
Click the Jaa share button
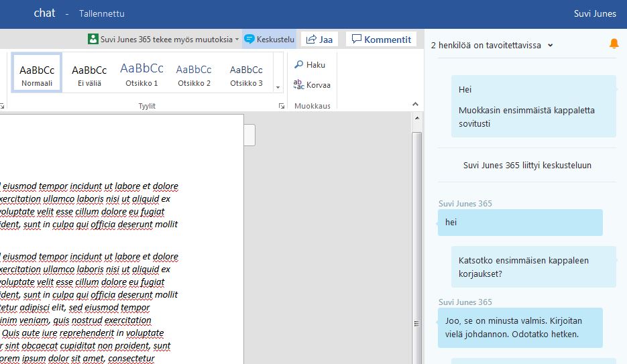point(319,40)
